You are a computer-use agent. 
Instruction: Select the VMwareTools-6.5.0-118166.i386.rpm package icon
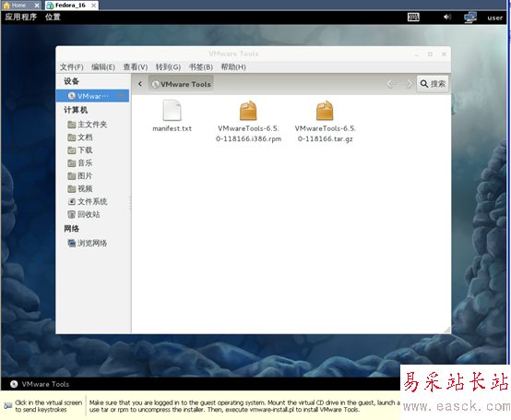click(248, 111)
